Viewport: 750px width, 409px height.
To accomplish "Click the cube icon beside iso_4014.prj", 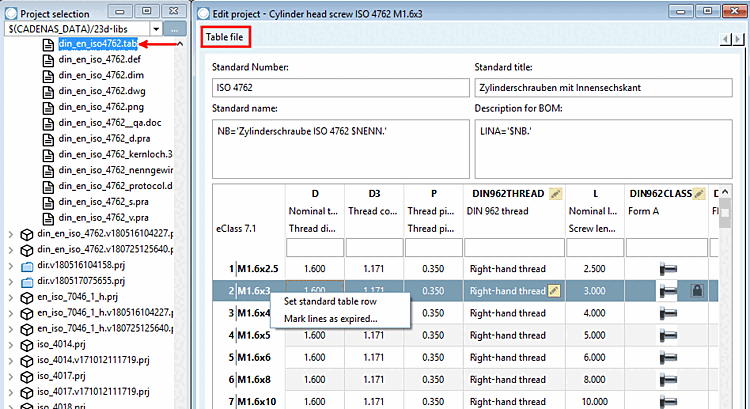I will (x=27, y=345).
